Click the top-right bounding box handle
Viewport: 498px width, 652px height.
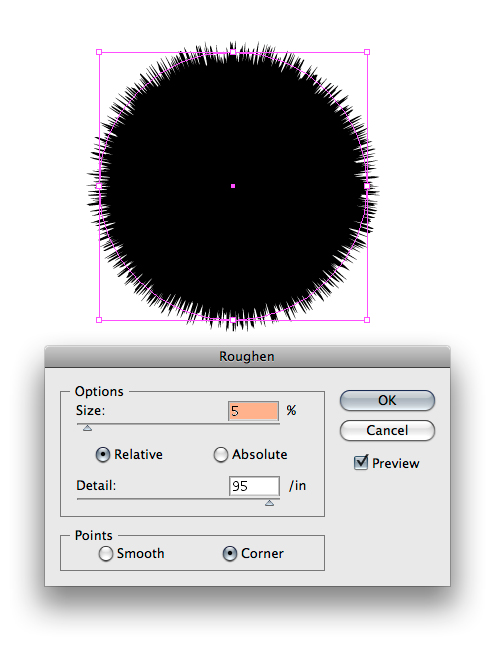[367, 52]
